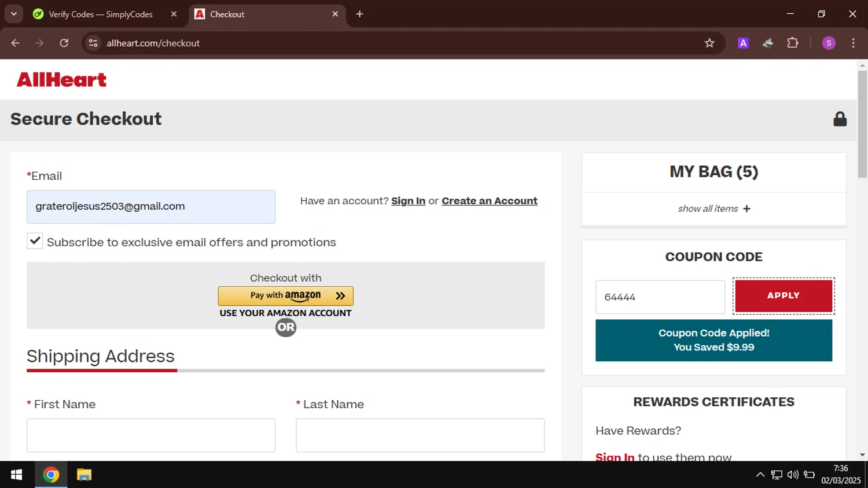Click the USE YOUR AMAZON ACCOUNT text

coord(286,313)
